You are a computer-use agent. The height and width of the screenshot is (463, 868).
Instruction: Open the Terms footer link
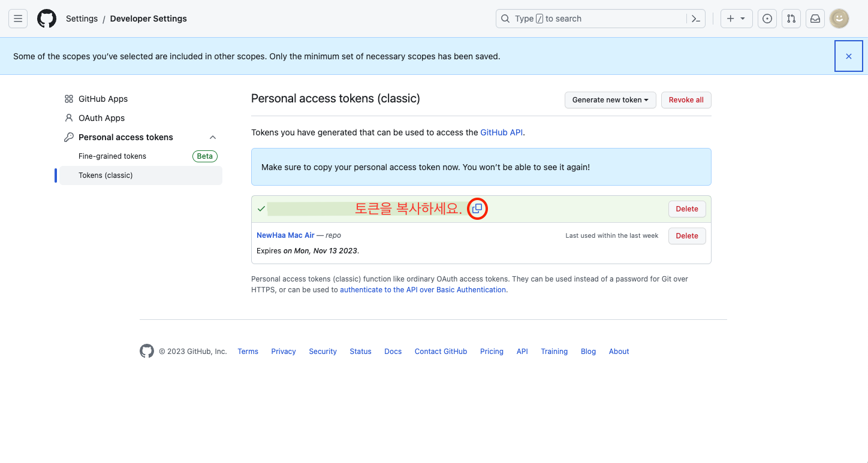point(248,352)
